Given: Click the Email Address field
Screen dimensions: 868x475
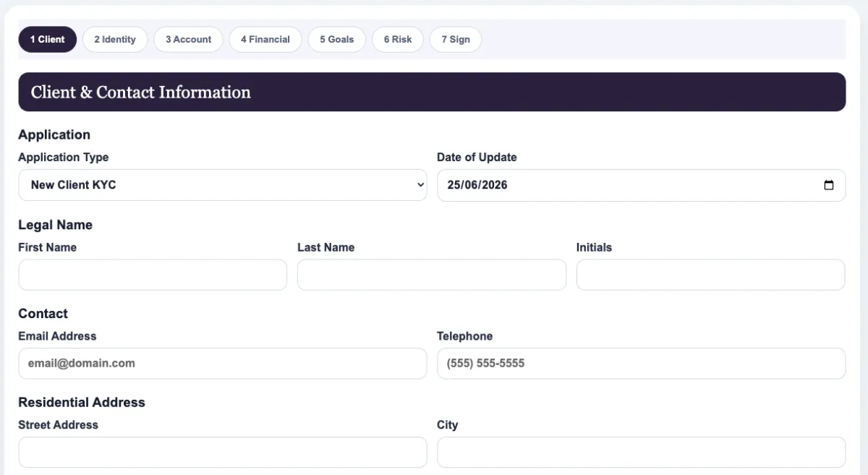Looking at the screenshot, I should coord(223,364).
